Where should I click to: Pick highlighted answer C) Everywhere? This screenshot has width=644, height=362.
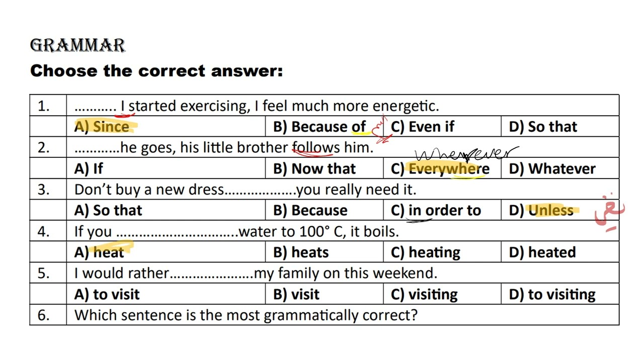(440, 169)
